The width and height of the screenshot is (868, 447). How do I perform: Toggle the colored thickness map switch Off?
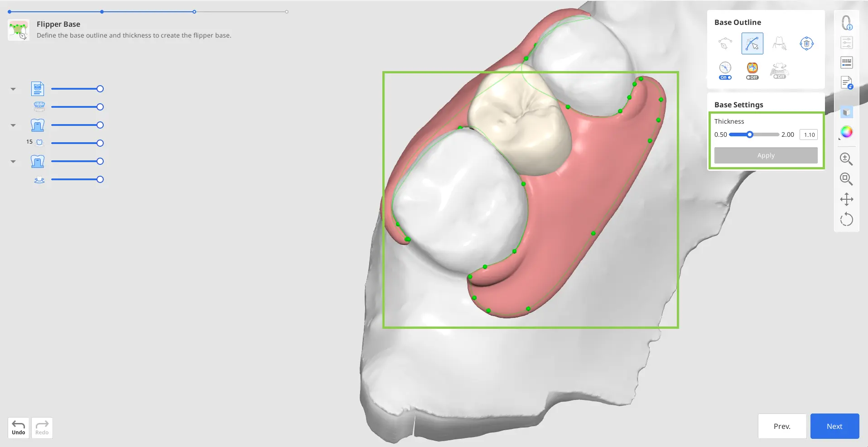[752, 71]
